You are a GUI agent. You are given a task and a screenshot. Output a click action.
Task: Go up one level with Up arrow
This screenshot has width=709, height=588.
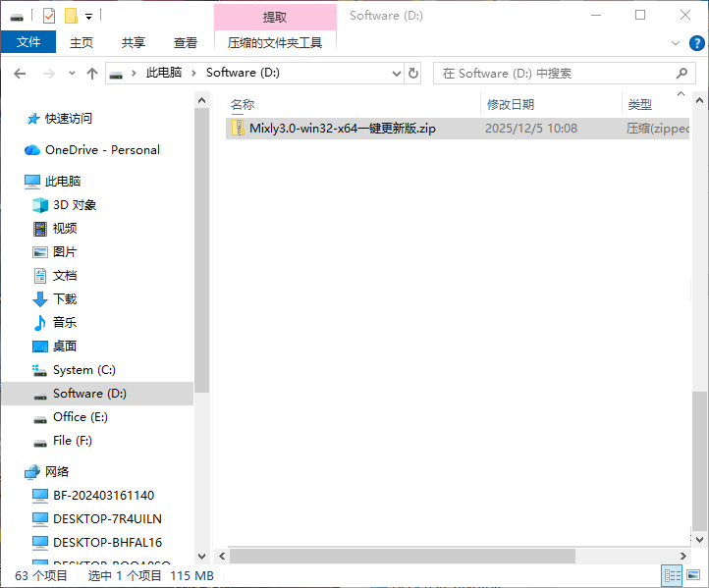92,74
